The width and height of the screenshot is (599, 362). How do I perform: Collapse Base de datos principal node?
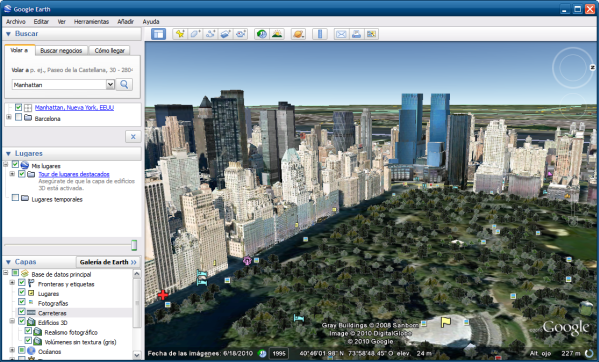tap(6, 273)
